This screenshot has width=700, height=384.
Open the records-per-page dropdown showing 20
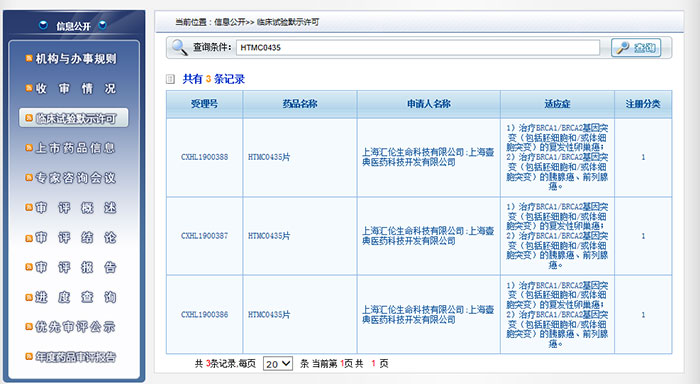(278, 364)
